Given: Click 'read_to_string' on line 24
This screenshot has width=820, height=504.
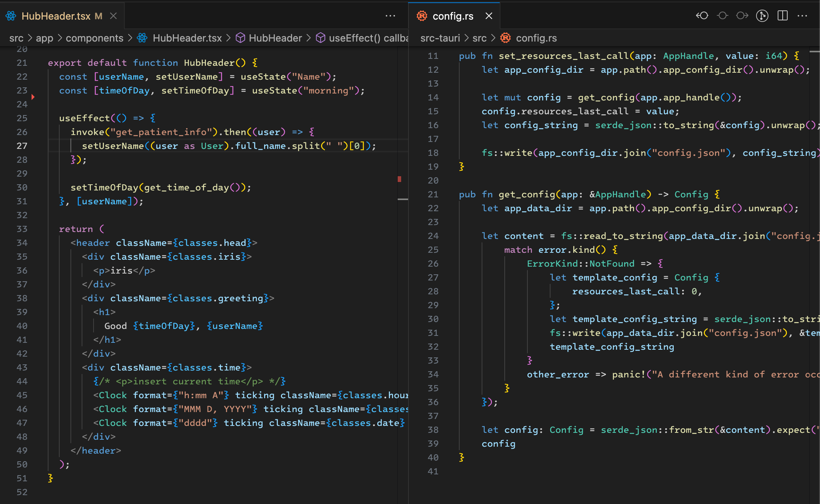Looking at the screenshot, I should (623, 236).
